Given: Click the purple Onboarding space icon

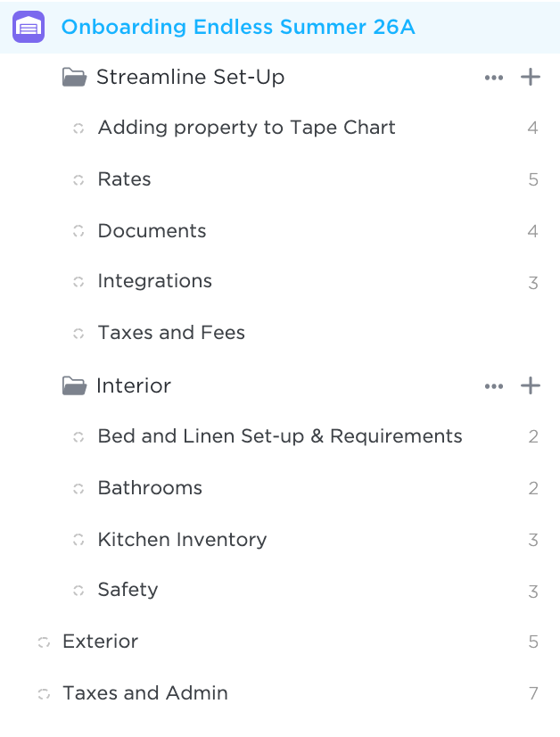Looking at the screenshot, I should [29, 27].
